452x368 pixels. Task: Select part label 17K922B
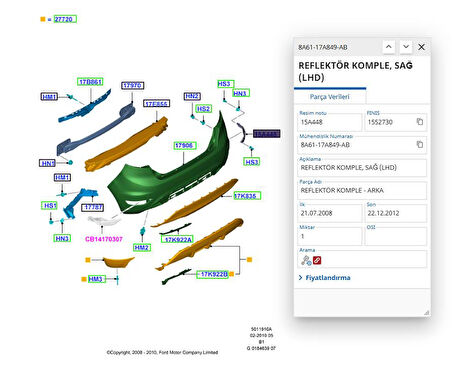pyautogui.click(x=213, y=274)
